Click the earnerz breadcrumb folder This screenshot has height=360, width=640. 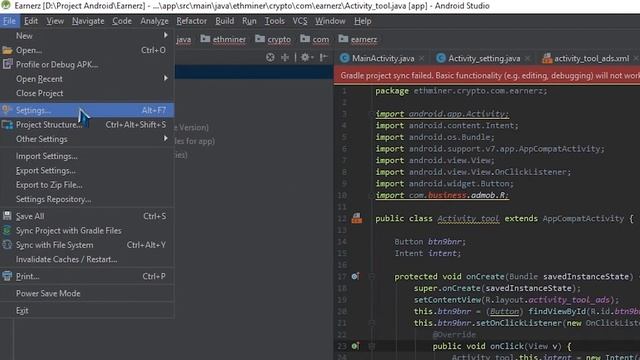(358, 39)
